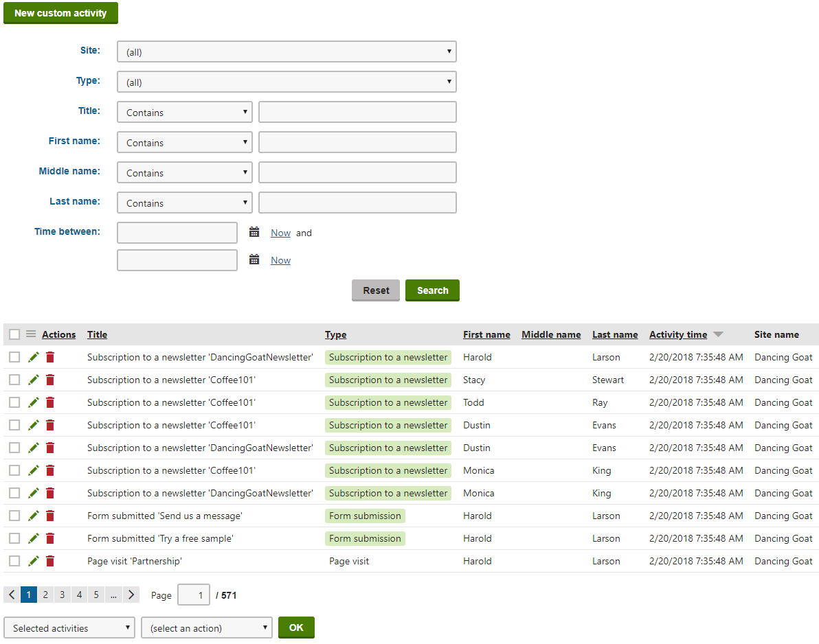Click the pencil icon in Todd Ray's row
This screenshot has width=819, height=644.
point(34,402)
